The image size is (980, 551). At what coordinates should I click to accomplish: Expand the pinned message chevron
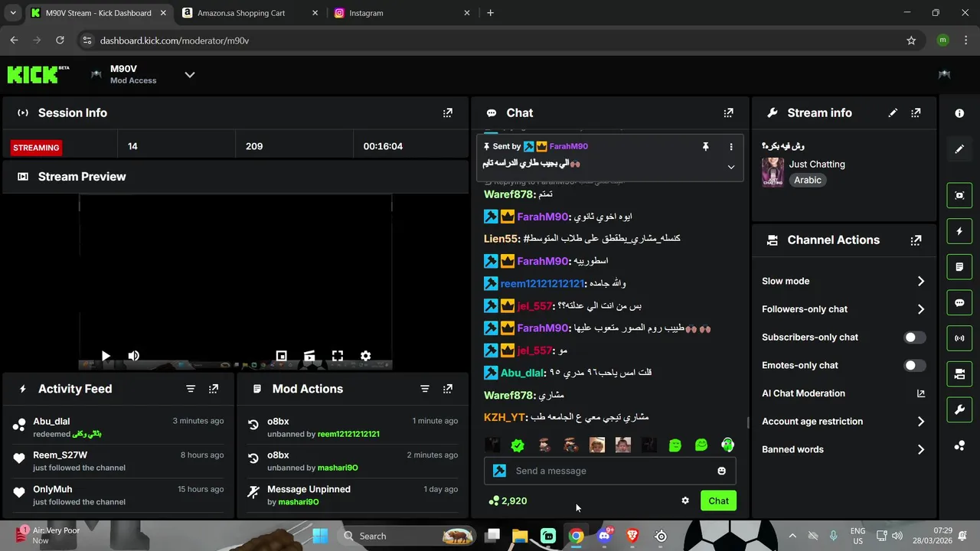pos(731,167)
